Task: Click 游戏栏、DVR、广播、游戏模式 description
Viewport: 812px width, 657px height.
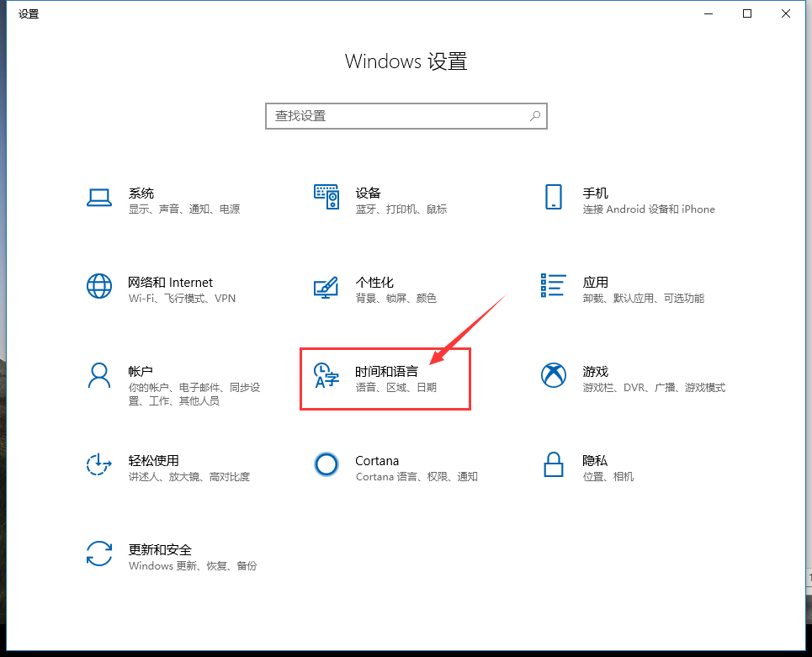Action: pyautogui.click(x=654, y=387)
